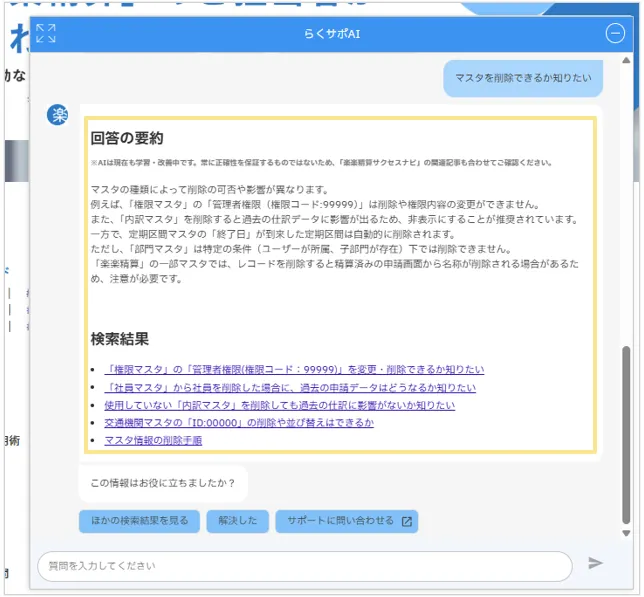Minimize the らくサポAI chat panel
The image size is (644, 597).
coord(615,34)
